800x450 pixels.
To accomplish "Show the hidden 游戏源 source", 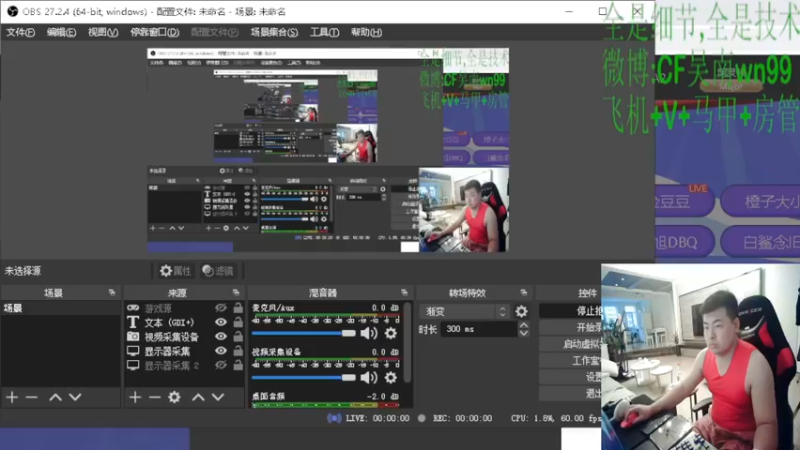I will click(x=221, y=308).
